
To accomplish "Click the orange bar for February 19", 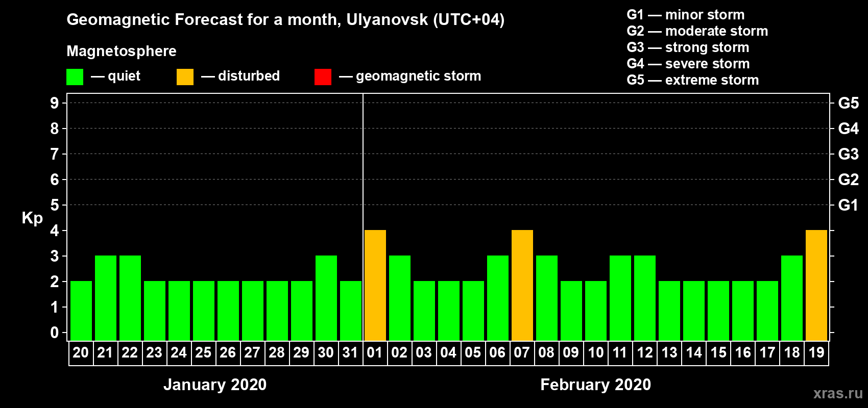I will coord(816,286).
